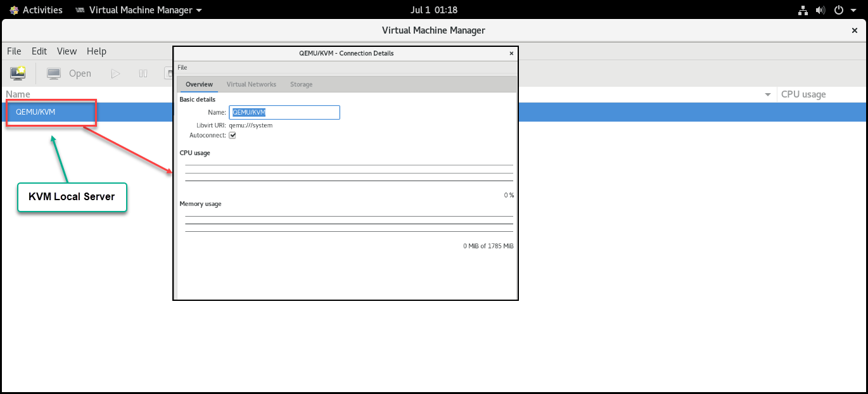Open the clock showing Jul 1 01:18
This screenshot has height=394, width=868.
click(x=434, y=10)
